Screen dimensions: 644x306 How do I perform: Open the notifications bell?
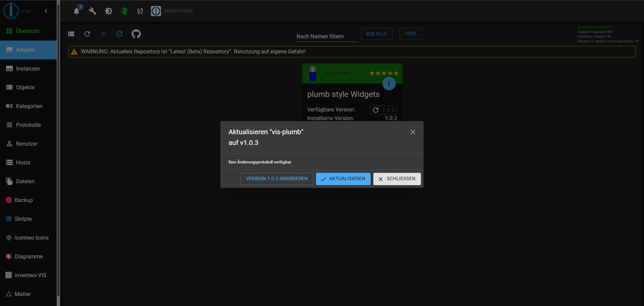76,11
